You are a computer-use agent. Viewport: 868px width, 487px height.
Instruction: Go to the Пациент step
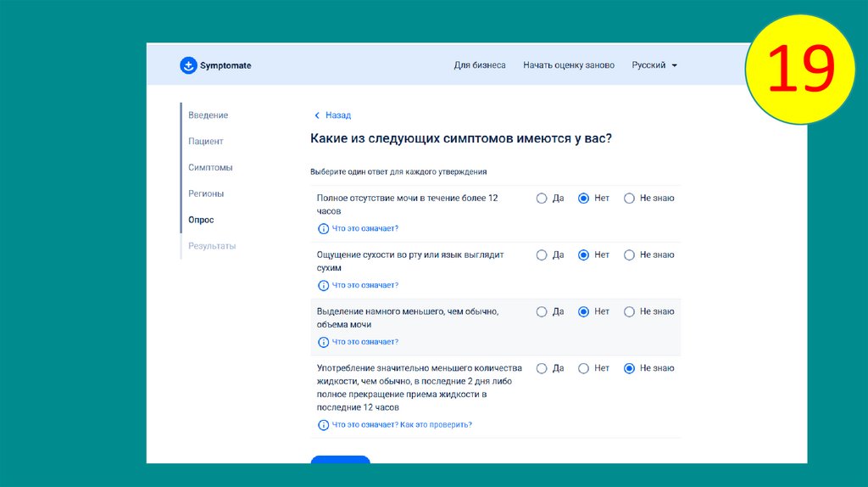point(205,142)
